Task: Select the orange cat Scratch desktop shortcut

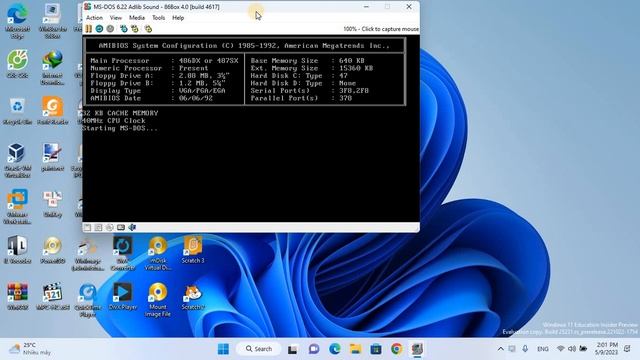Action: (193, 297)
